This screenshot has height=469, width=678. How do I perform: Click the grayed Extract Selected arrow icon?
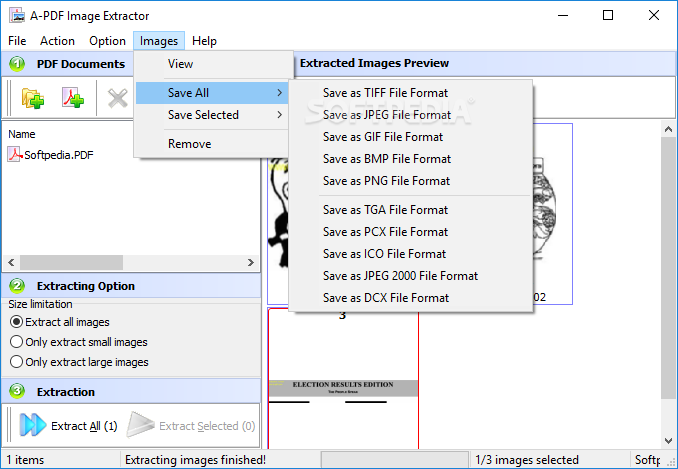tap(141, 424)
